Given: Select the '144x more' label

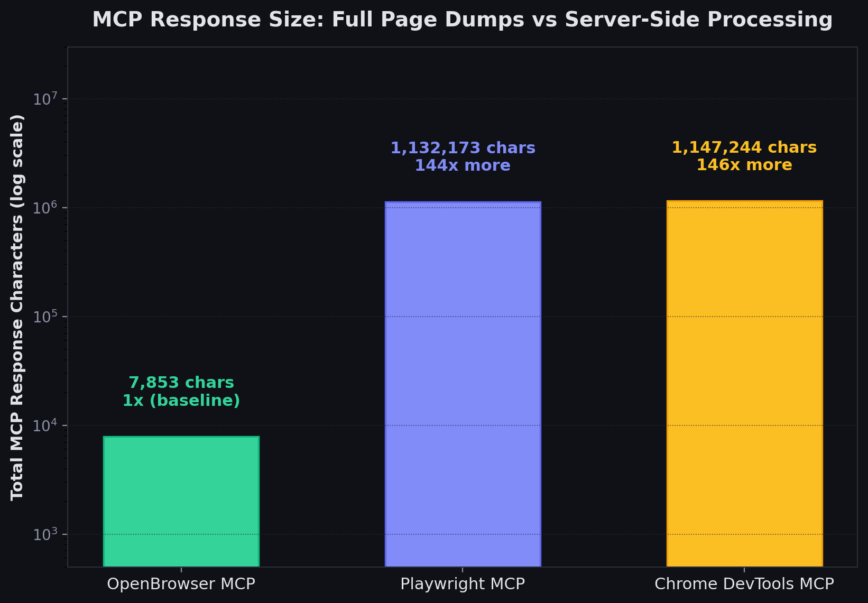Looking at the screenshot, I should click(x=463, y=165).
